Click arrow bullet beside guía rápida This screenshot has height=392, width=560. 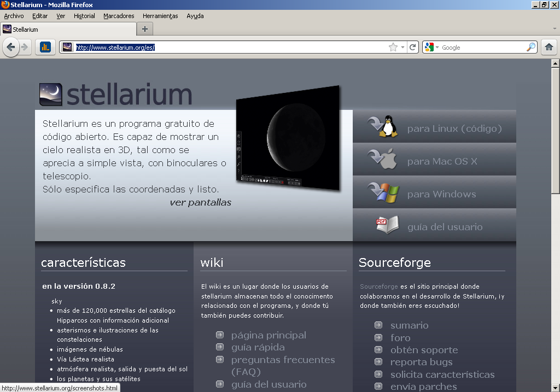point(220,347)
